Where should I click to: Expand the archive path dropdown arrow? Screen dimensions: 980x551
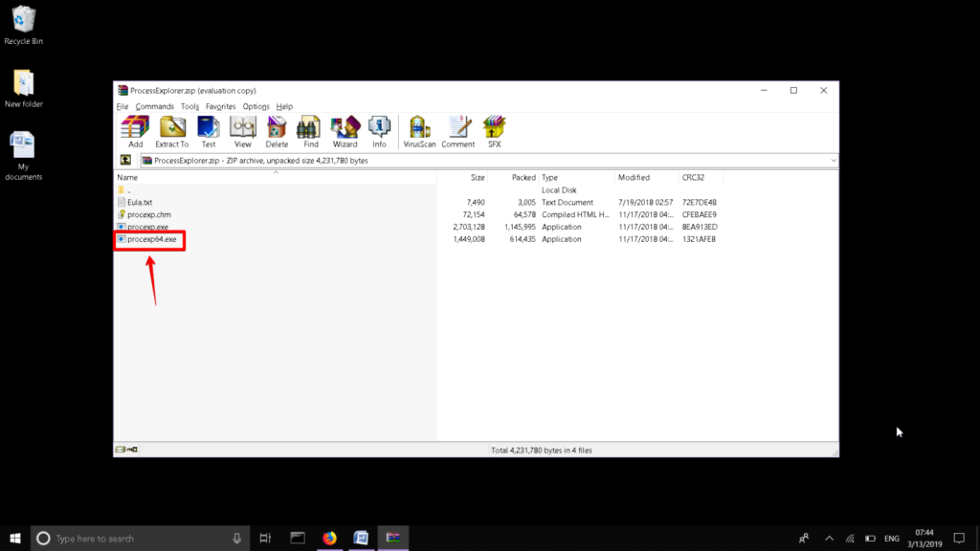(833, 161)
